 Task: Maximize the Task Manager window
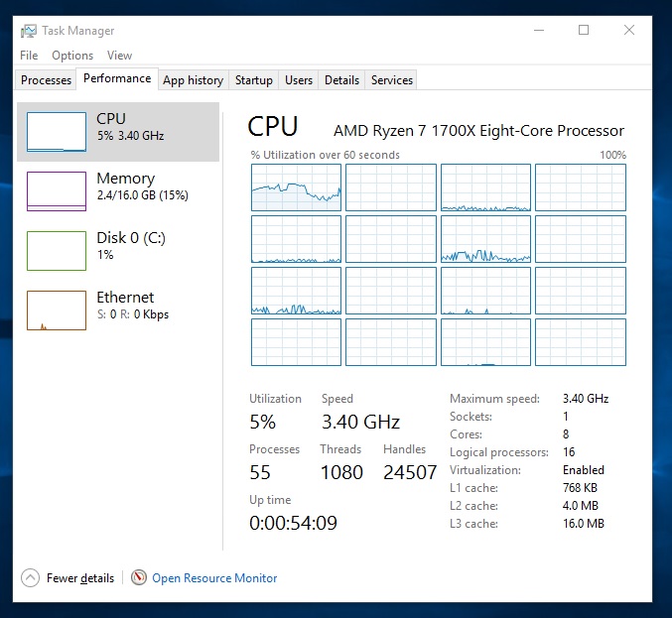click(x=584, y=30)
